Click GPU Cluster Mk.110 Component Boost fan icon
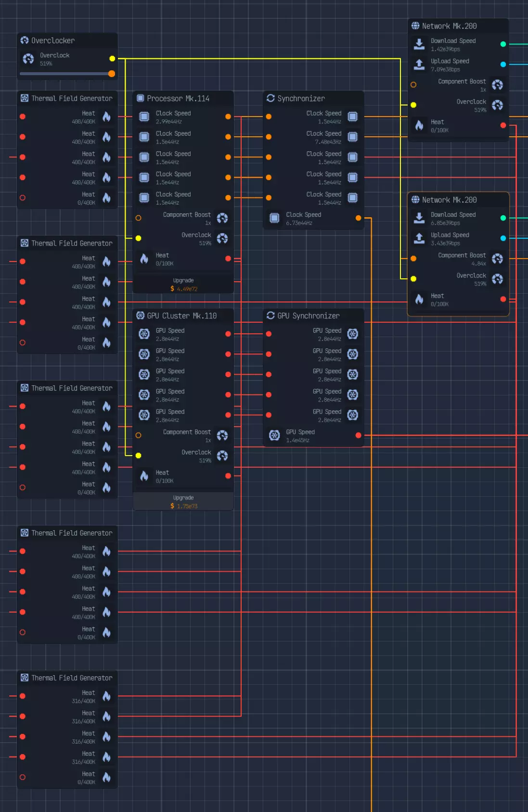The height and width of the screenshot is (812, 528). coord(222,435)
